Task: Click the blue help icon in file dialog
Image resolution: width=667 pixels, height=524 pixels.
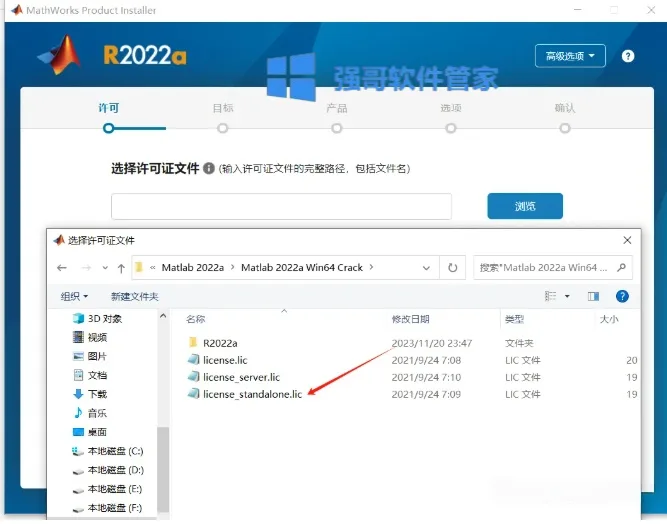Action: [x=622, y=296]
